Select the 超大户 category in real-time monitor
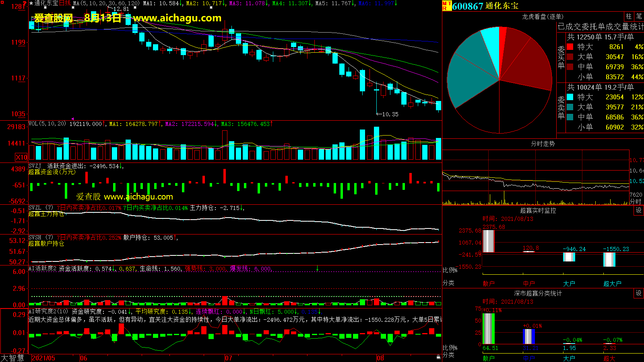644x362 pixels. 612,284
